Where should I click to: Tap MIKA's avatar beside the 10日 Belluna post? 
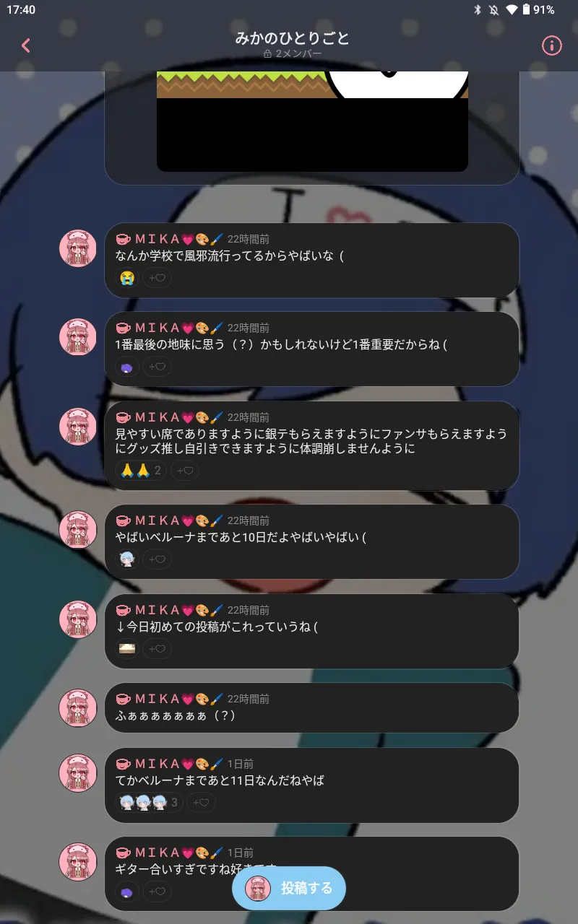point(78,530)
